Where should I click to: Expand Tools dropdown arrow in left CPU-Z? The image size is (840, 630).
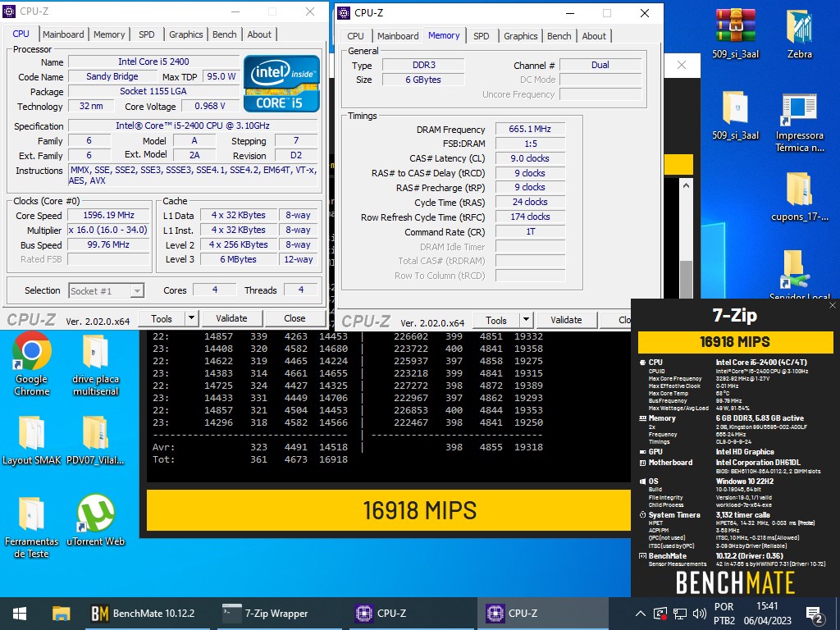192,319
